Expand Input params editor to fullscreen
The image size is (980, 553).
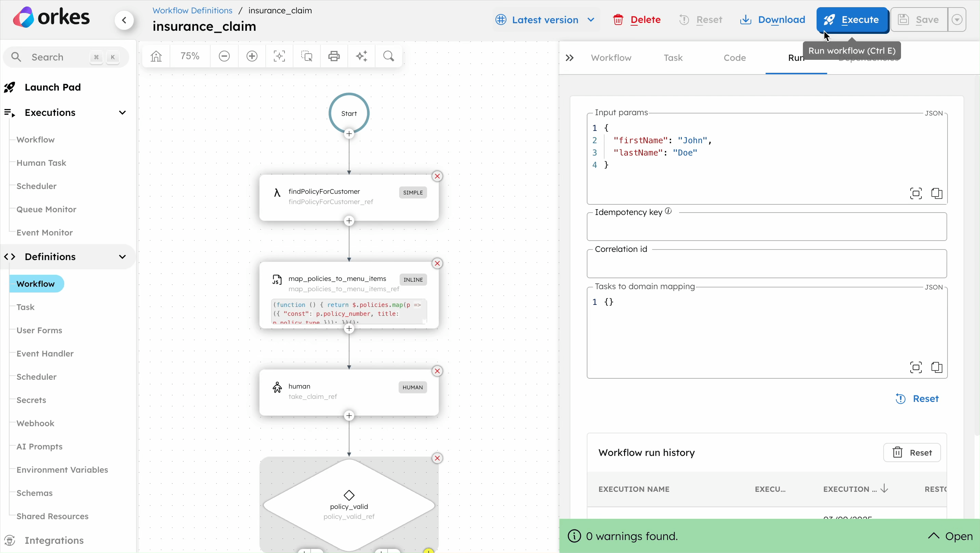916,193
